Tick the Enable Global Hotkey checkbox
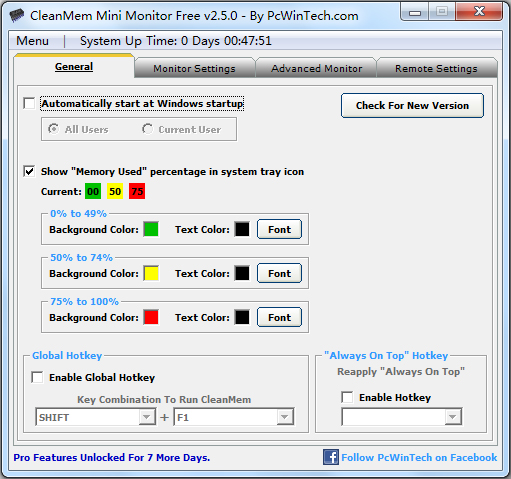 tap(37, 377)
